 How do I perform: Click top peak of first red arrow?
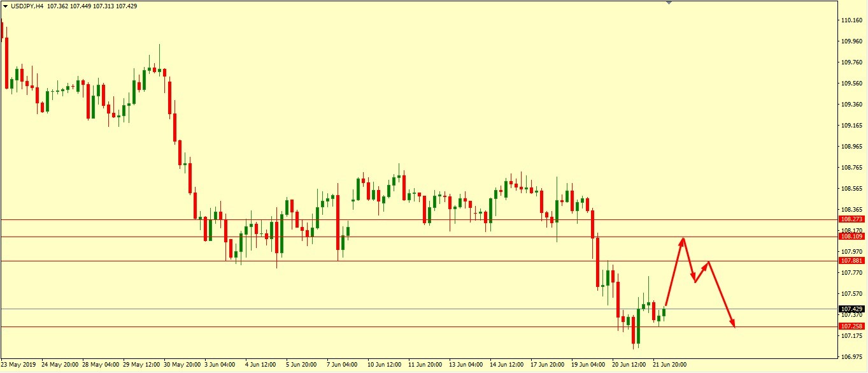pos(683,239)
